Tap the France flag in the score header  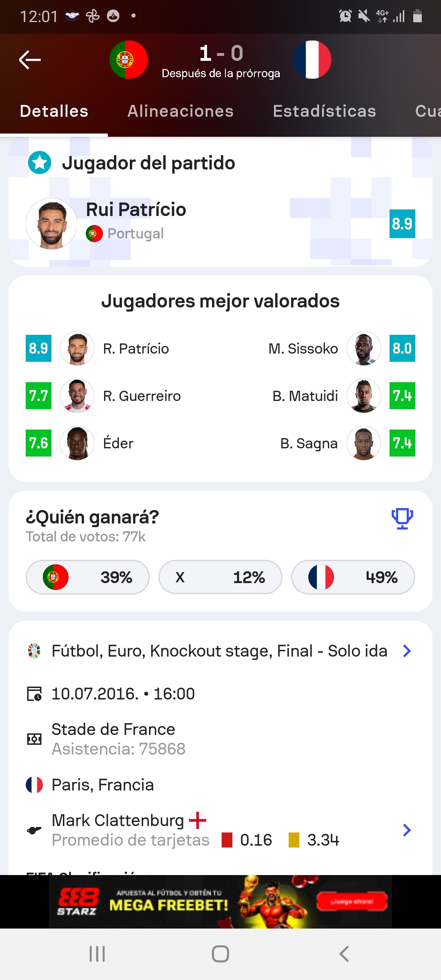click(x=312, y=60)
